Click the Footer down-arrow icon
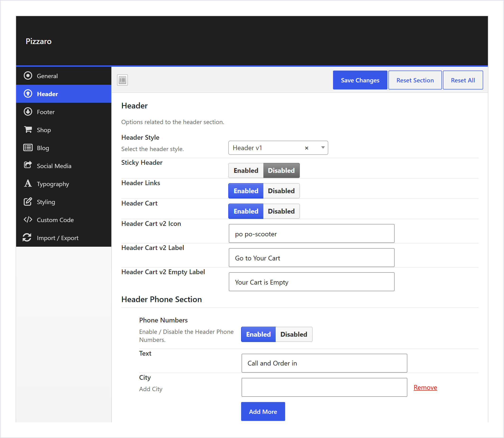The image size is (504, 438). pos(28,112)
